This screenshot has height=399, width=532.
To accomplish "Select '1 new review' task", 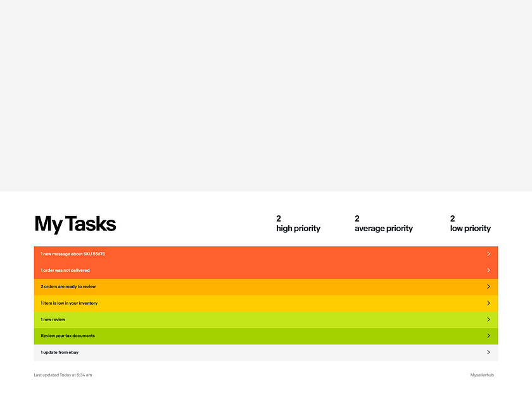I will click(266, 320).
